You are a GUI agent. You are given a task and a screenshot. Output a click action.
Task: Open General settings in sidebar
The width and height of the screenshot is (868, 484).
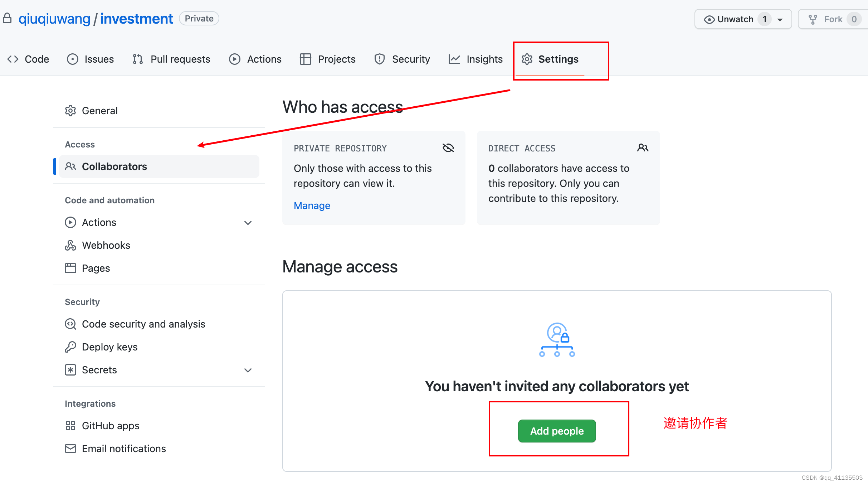159,111
